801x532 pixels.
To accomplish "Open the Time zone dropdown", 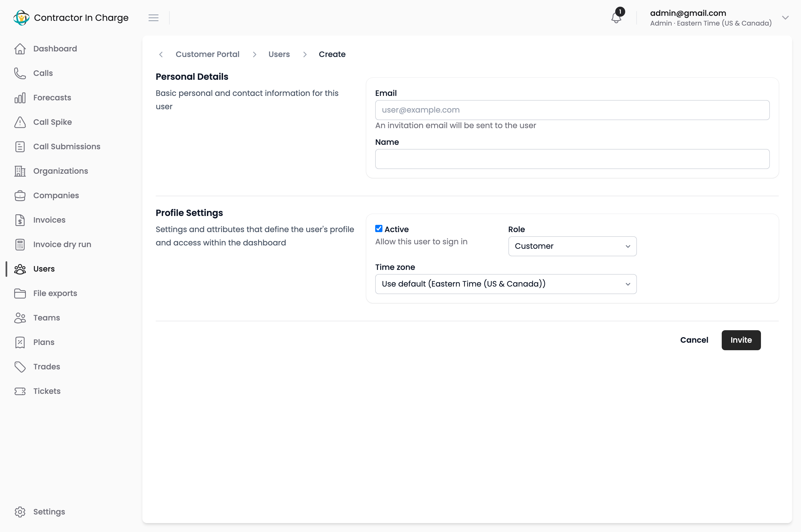I will [506, 284].
